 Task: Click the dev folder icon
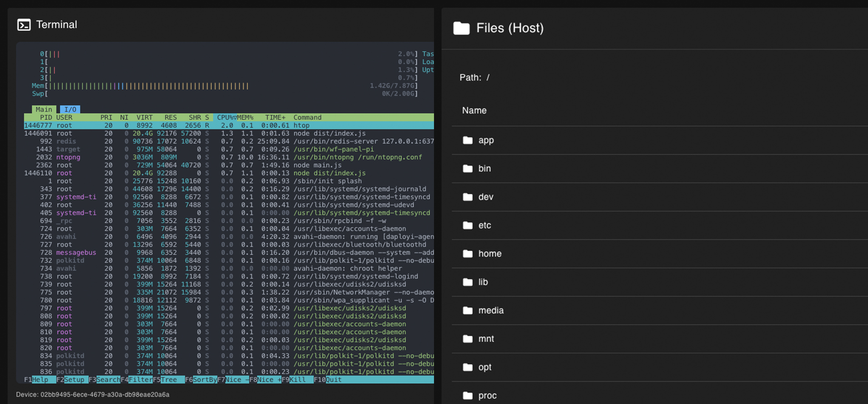point(468,197)
